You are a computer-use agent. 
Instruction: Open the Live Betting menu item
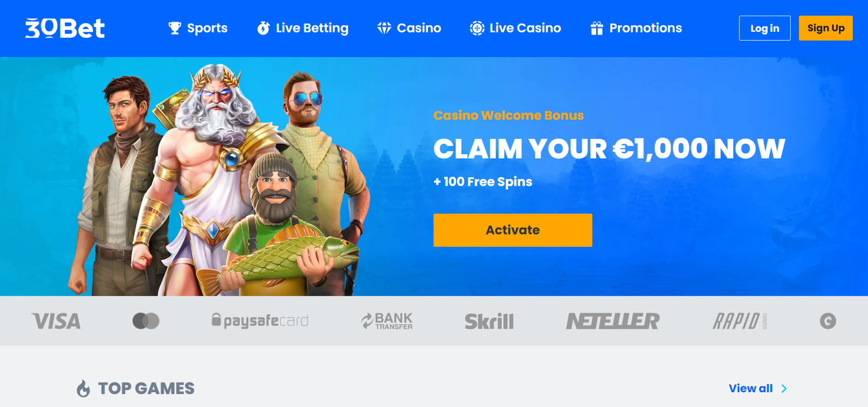pyautogui.click(x=302, y=28)
